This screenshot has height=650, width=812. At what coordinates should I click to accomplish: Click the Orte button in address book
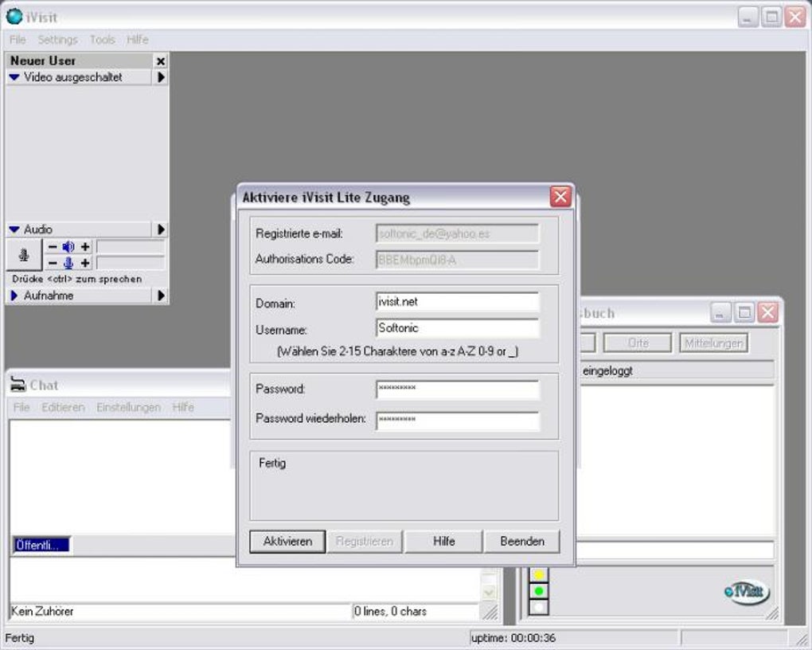638,343
